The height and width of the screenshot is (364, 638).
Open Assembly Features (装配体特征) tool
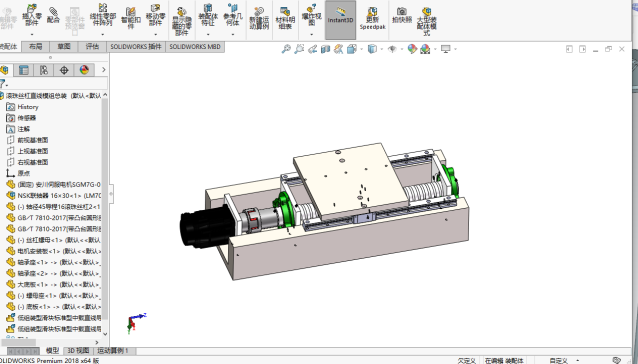[x=208, y=15]
